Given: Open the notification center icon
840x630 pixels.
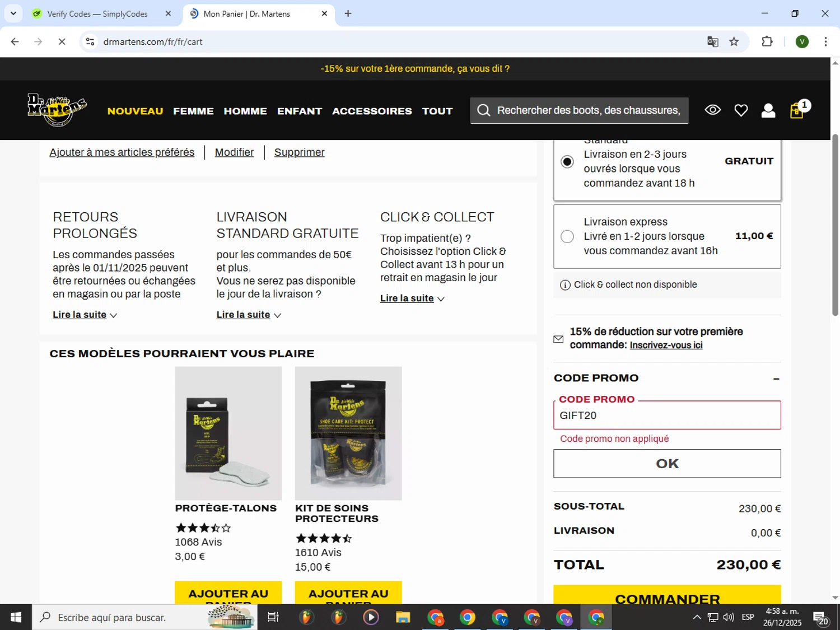Looking at the screenshot, I should point(821,618).
